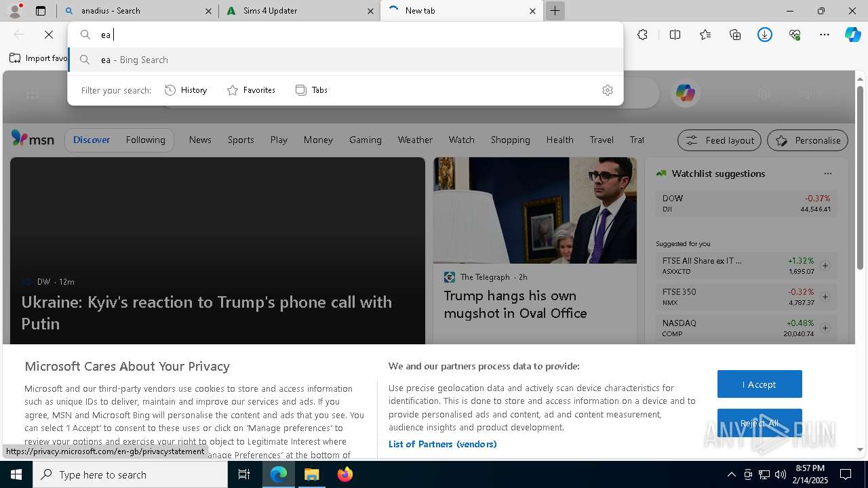Open Settings and more ellipsis menu

point(825,35)
